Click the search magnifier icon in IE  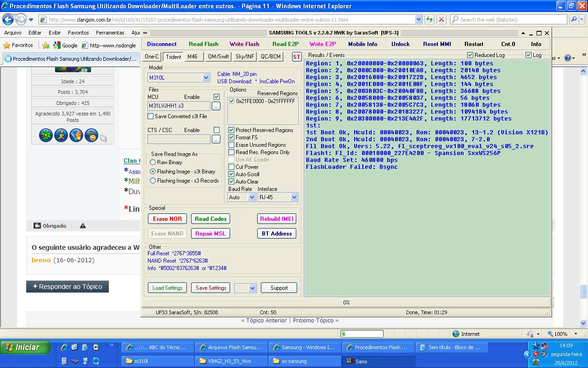pyautogui.click(x=574, y=19)
